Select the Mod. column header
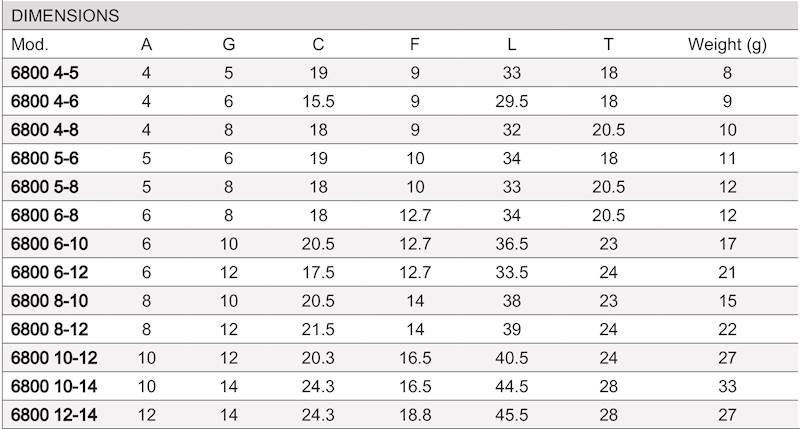The width and height of the screenshot is (800, 429). 30,44
